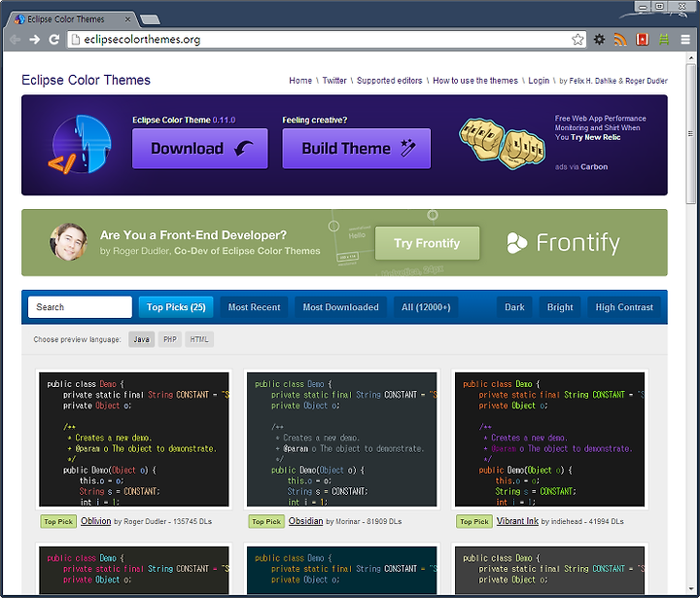Choose Java preview language
Image resolution: width=700 pixels, height=598 pixels.
click(x=142, y=339)
